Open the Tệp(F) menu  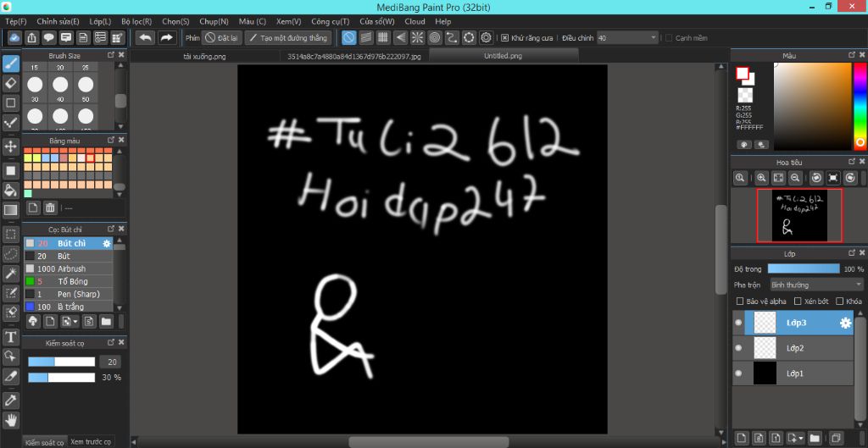click(15, 21)
